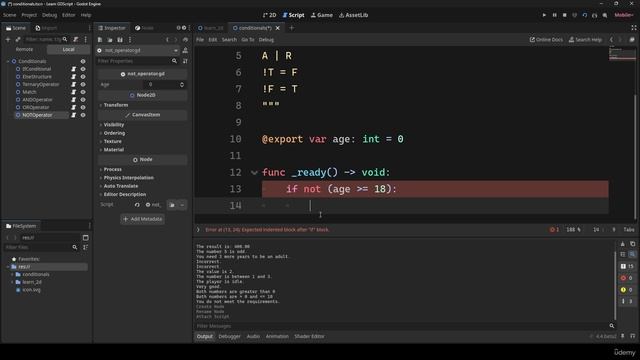Toggle distraction-free mode icon
The height and width of the screenshot is (360, 640).
633,28
